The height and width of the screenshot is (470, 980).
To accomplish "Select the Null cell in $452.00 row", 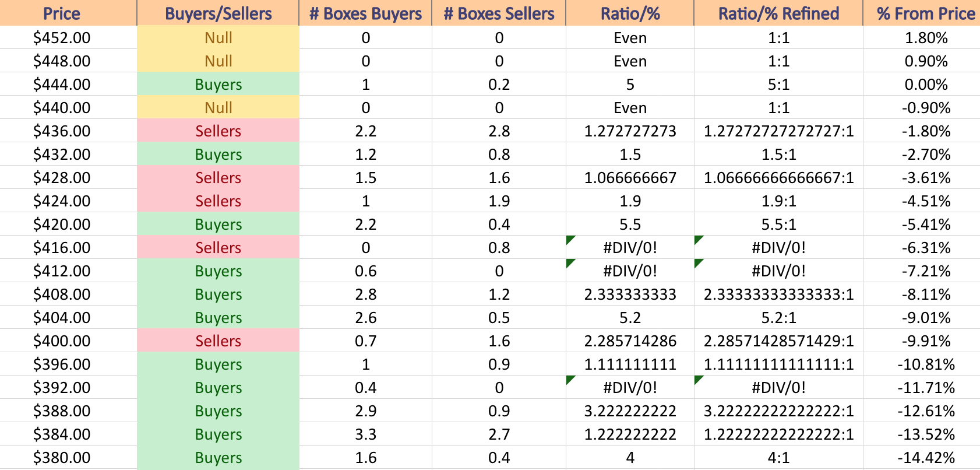I will coord(218,38).
